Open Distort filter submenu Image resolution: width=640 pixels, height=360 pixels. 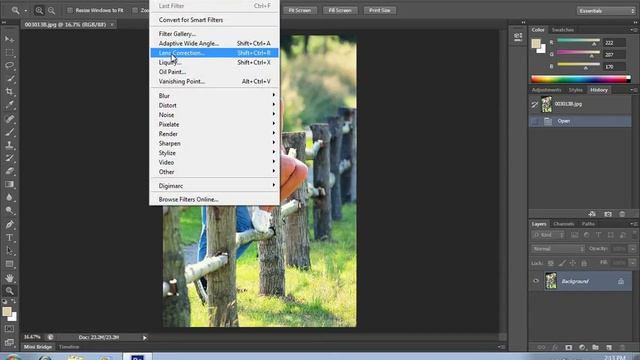coord(215,105)
